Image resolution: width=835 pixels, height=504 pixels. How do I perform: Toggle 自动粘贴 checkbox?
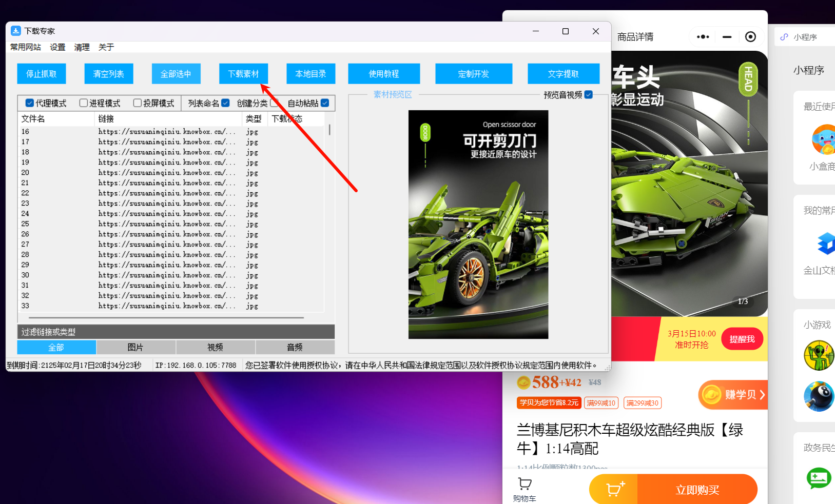click(x=325, y=103)
